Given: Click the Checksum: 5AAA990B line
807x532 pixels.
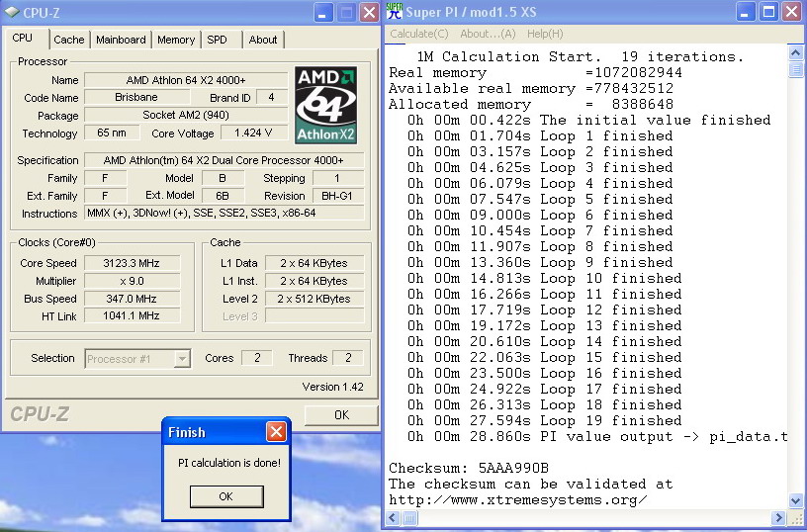Looking at the screenshot, I should 469,468.
